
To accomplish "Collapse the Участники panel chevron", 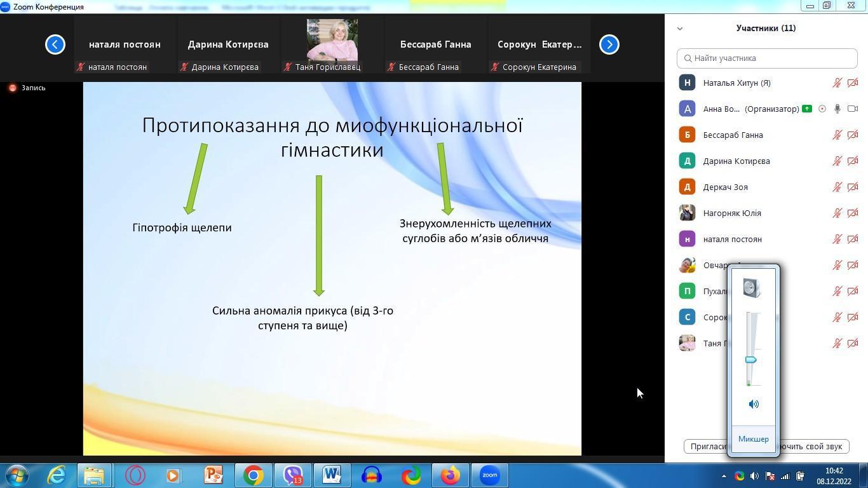I will [680, 29].
